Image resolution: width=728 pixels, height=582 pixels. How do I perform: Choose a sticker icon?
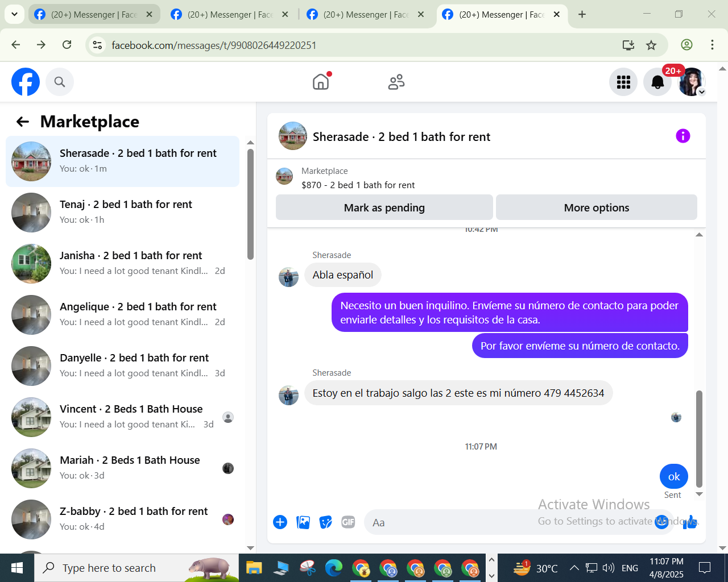coord(325,522)
